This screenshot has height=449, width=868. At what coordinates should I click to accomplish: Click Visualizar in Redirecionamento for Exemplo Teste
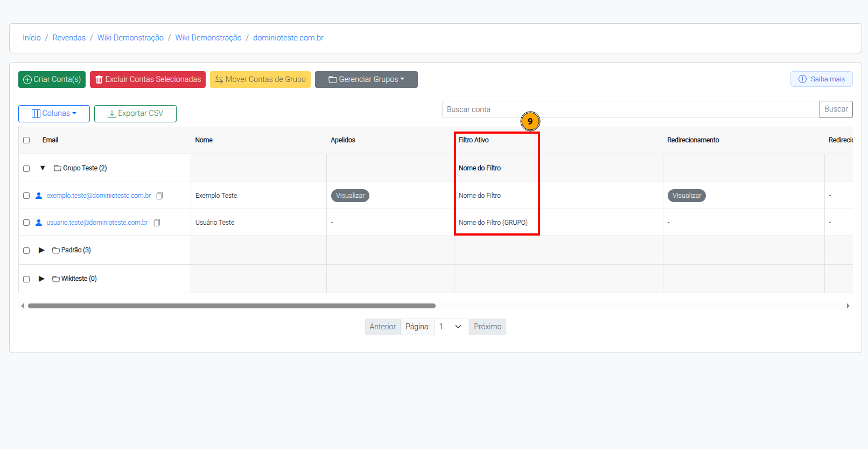coord(687,196)
